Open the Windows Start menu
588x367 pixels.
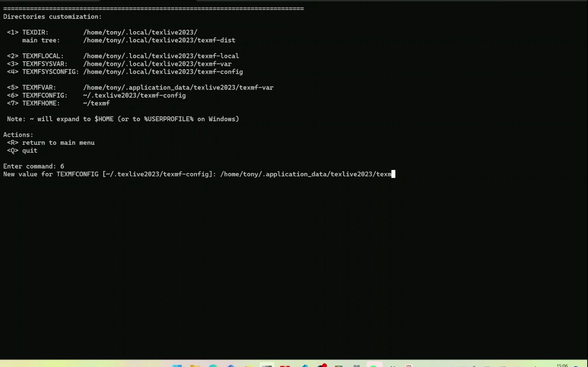click(x=178, y=364)
